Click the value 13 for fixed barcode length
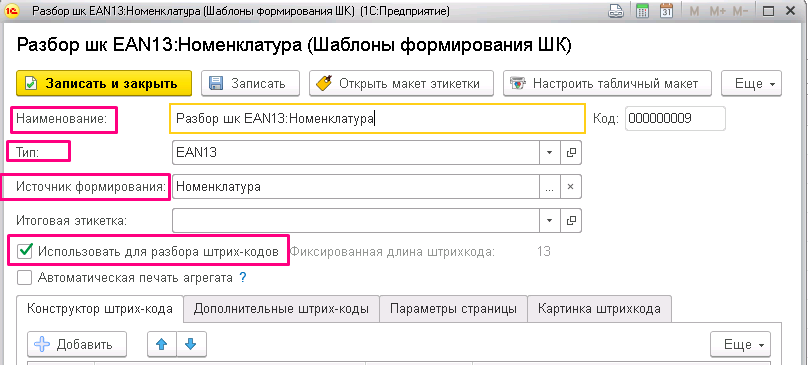The height and width of the screenshot is (365, 808). tap(544, 252)
